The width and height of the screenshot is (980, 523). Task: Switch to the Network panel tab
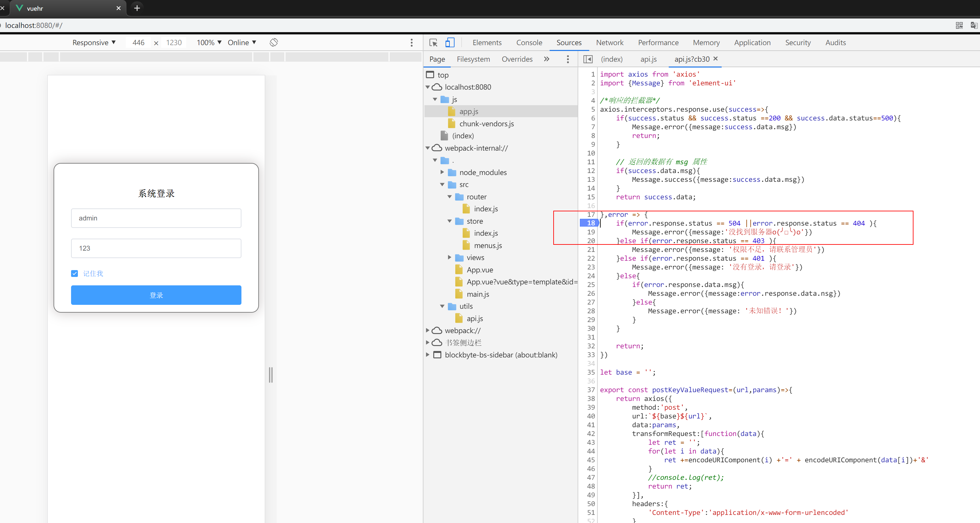coord(609,43)
